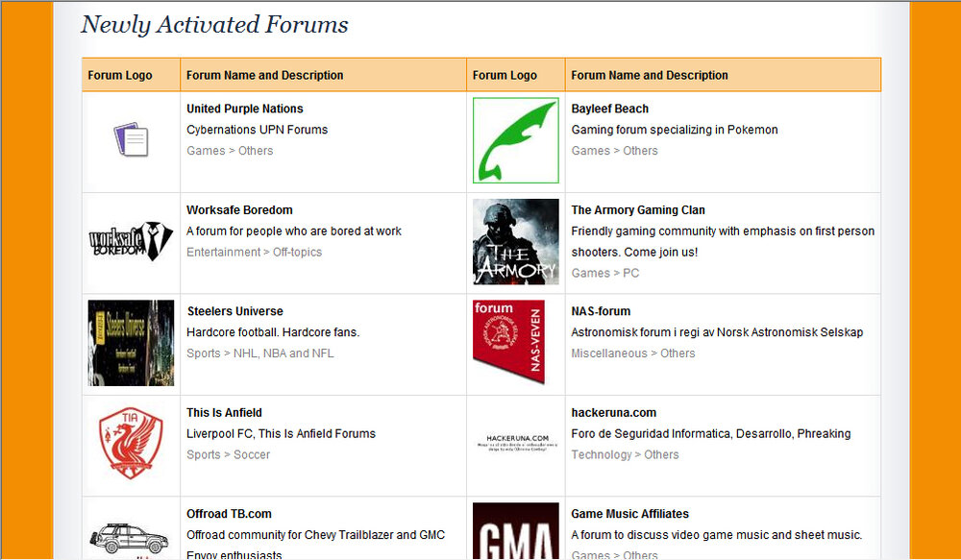The image size is (961, 560).
Task: Click the United Purple Nations document icon
Action: pos(131,140)
